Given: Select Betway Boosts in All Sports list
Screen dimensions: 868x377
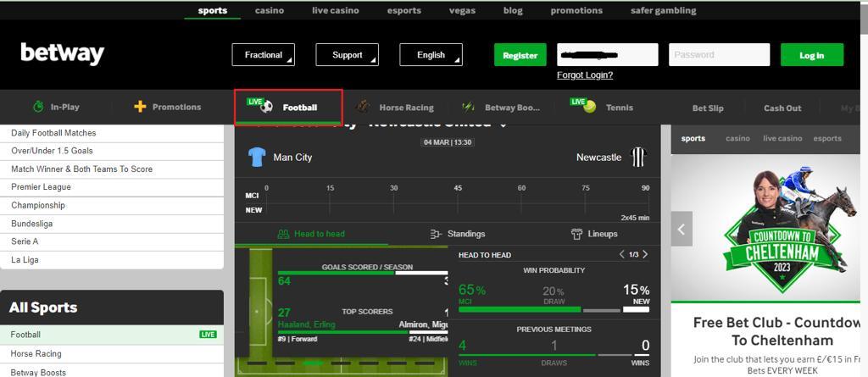Looking at the screenshot, I should 111,372.
